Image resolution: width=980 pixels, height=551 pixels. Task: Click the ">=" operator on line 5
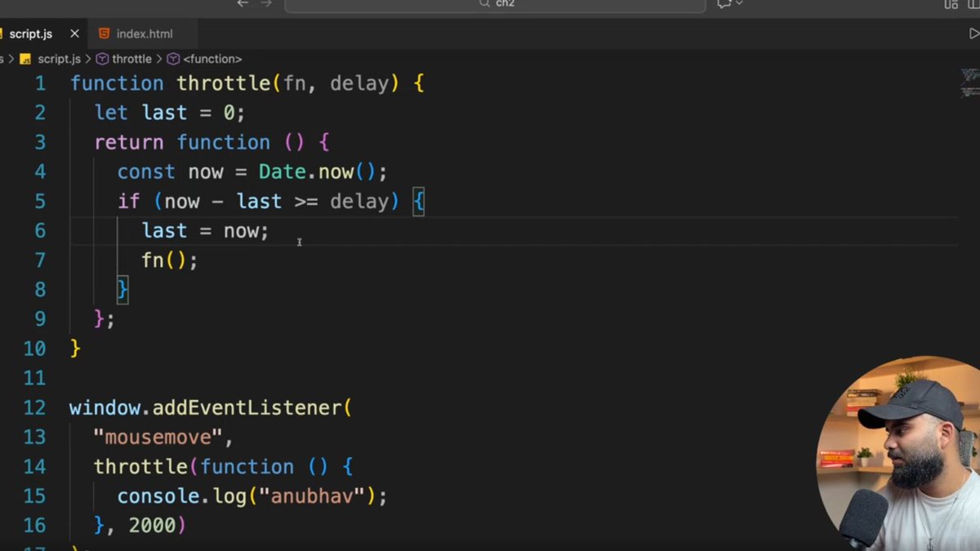click(305, 201)
